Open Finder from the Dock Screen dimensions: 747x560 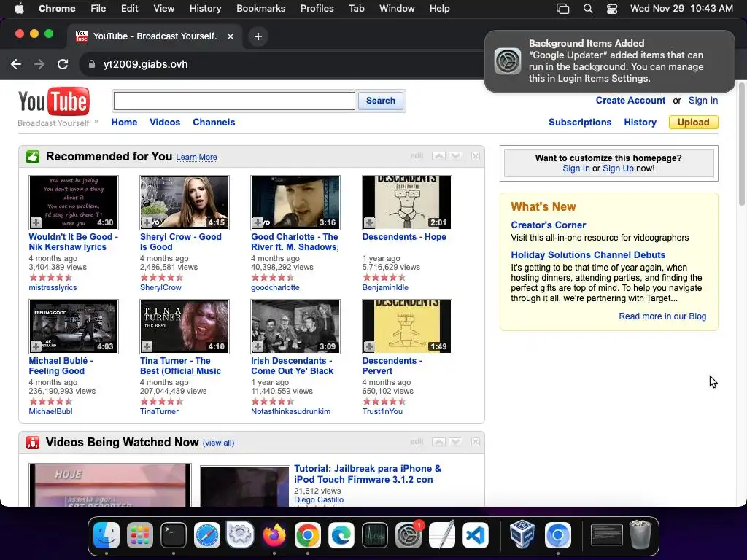tap(107, 535)
